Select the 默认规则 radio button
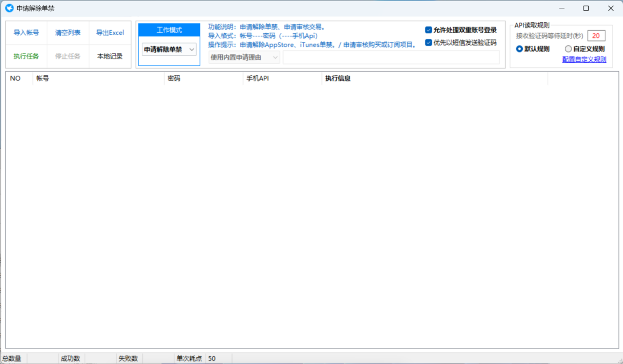 click(519, 49)
